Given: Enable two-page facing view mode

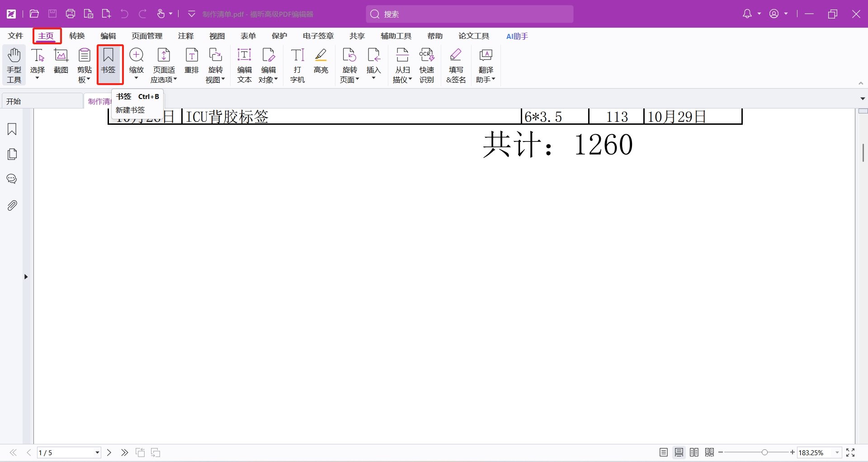Looking at the screenshot, I should click(x=694, y=453).
